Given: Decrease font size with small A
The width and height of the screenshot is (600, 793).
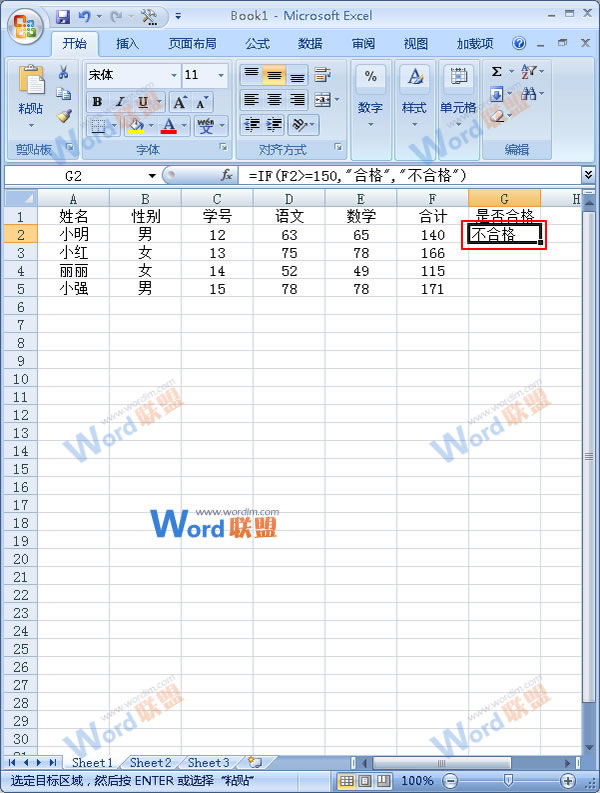Looking at the screenshot, I should (x=202, y=103).
